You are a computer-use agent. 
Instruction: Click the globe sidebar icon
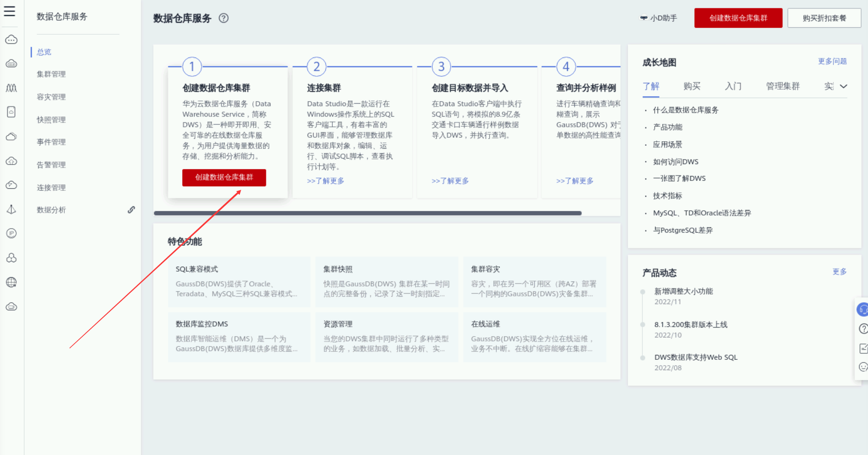(x=11, y=282)
